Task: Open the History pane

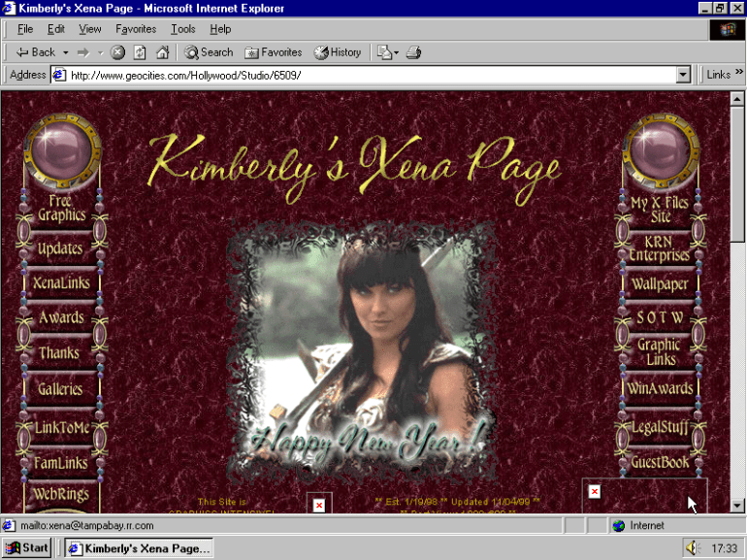Action: pyautogui.click(x=338, y=52)
